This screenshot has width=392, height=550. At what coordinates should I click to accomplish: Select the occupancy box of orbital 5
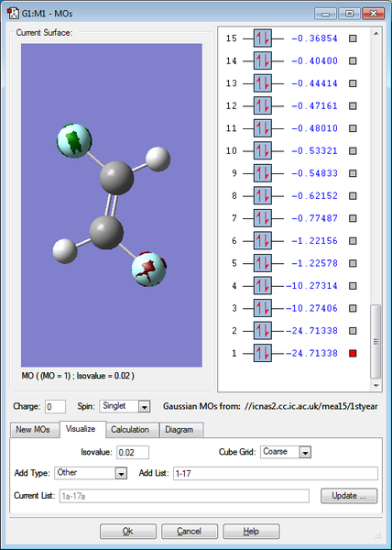[x=262, y=263]
